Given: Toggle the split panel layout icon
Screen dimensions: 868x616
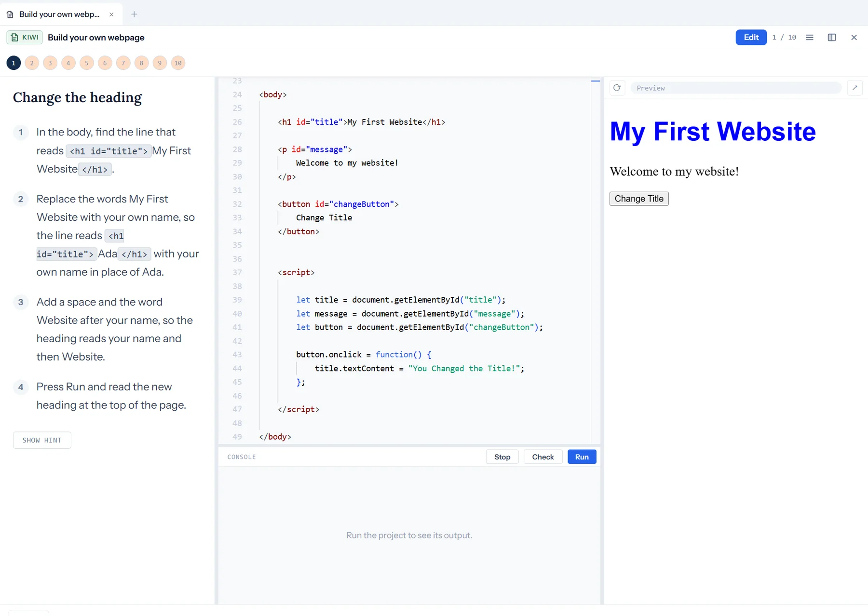Looking at the screenshot, I should (832, 37).
